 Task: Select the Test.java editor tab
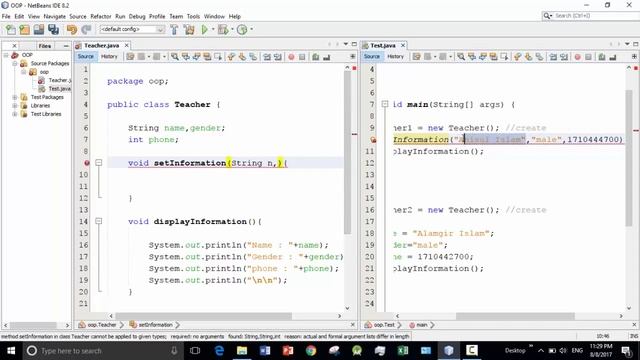click(383, 45)
